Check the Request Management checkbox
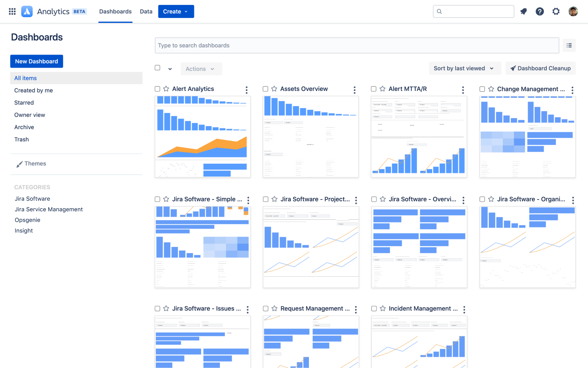 tap(266, 308)
